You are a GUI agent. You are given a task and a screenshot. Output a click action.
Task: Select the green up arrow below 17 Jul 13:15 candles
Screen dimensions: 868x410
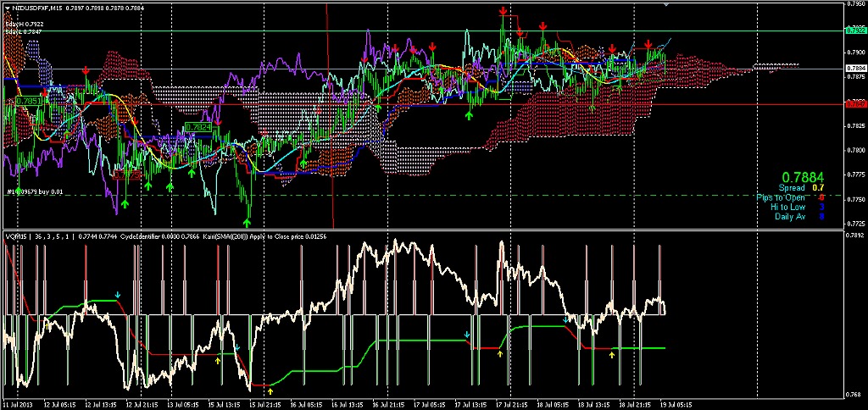pyautogui.click(x=470, y=116)
